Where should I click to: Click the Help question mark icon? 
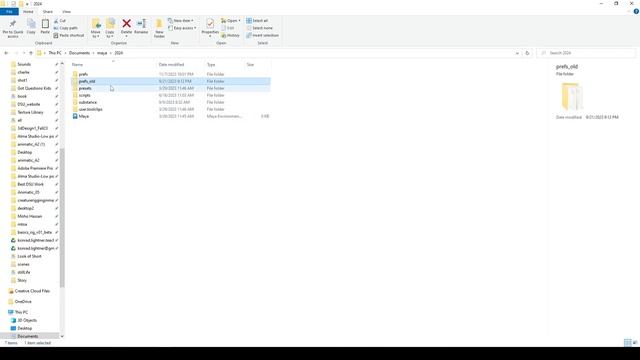(x=636, y=11)
